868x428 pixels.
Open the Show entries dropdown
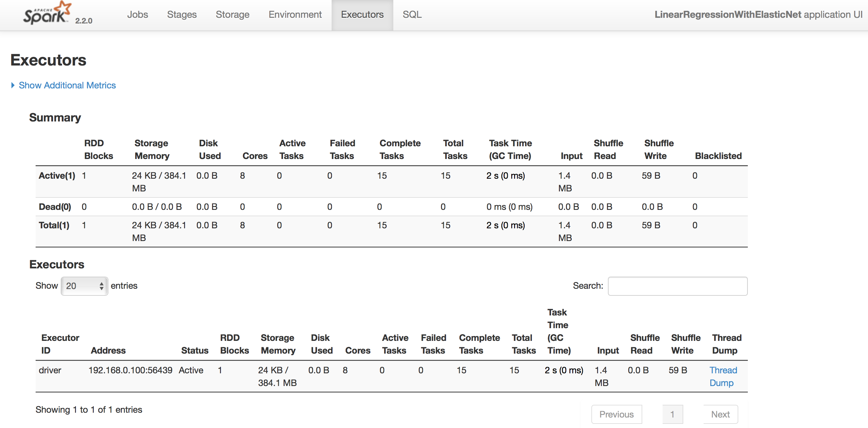84,286
